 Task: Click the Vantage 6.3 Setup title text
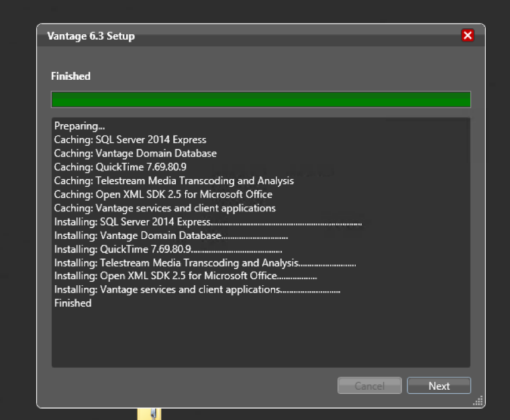pyautogui.click(x=91, y=36)
